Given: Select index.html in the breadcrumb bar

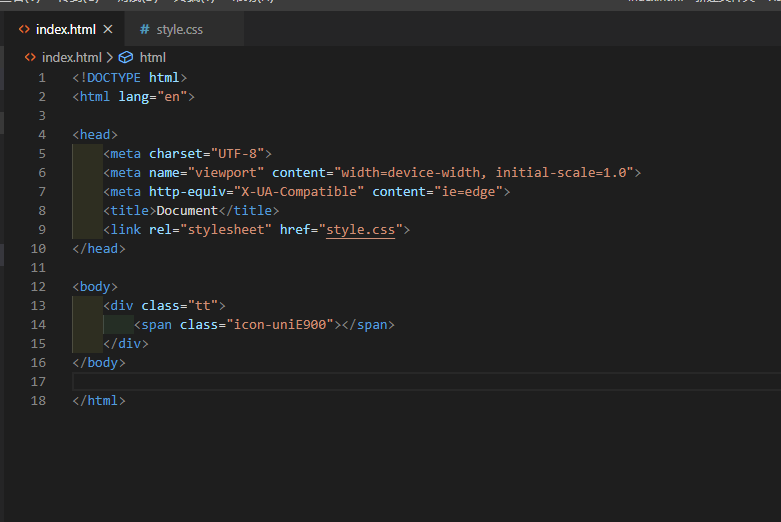Looking at the screenshot, I should pyautogui.click(x=72, y=58).
